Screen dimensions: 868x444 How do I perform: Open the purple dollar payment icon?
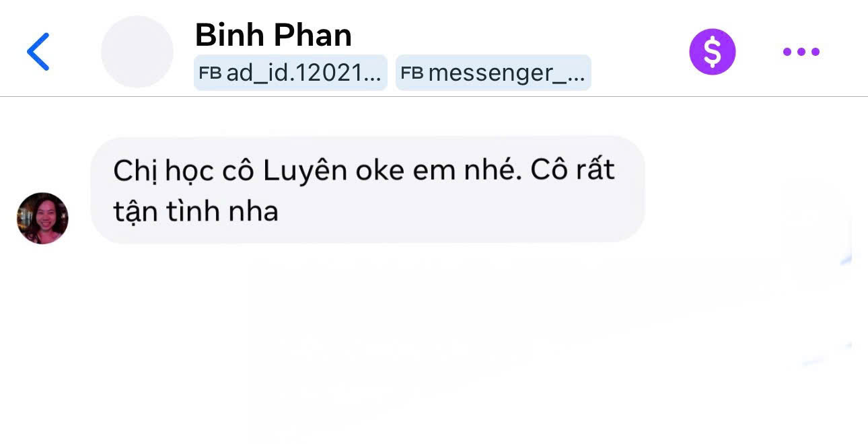pyautogui.click(x=712, y=52)
